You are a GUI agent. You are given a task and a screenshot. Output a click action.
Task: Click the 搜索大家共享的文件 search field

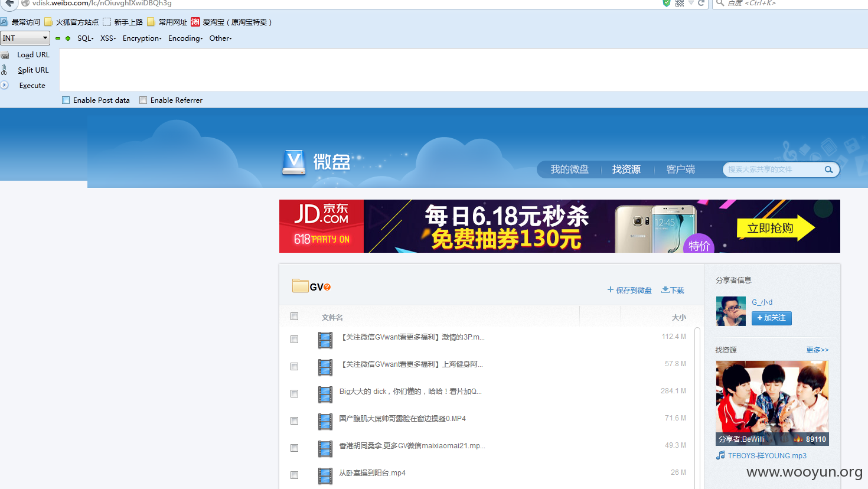pos(774,169)
